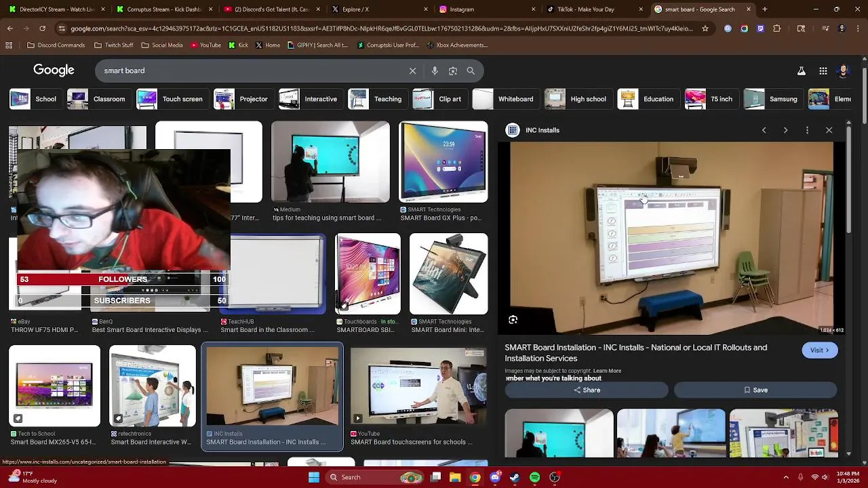The height and width of the screenshot is (488, 868).
Task: Close the INC Installs image preview panel
Action: click(829, 130)
